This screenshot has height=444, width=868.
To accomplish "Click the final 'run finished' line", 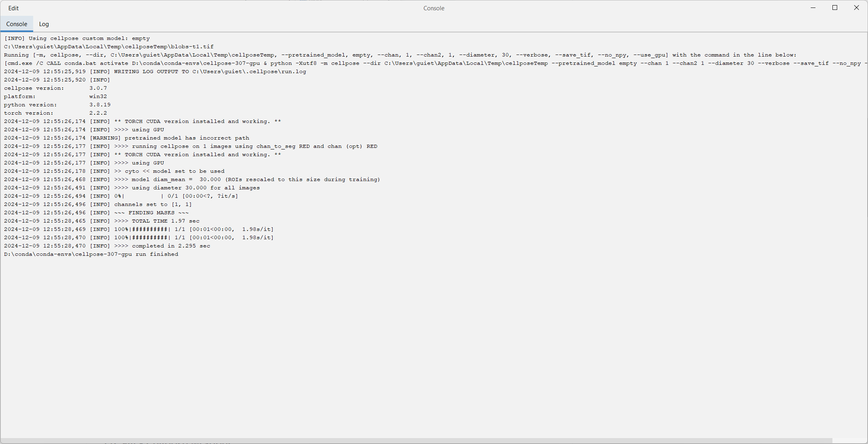I will [x=91, y=254].
